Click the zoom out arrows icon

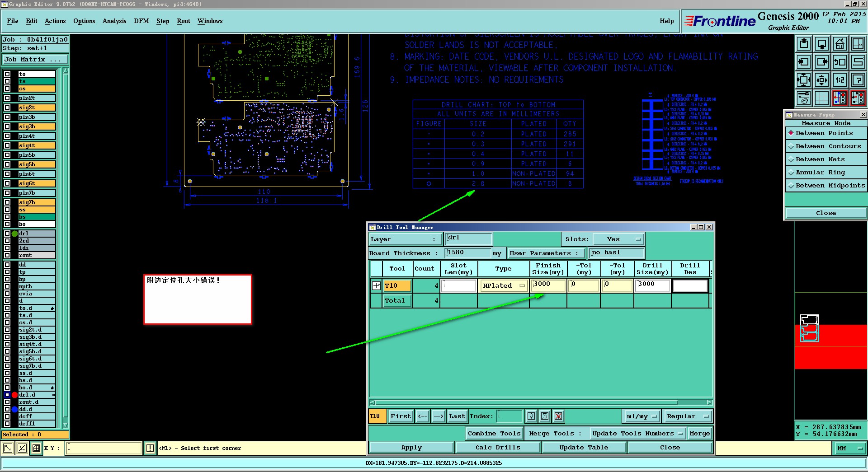[x=822, y=80]
